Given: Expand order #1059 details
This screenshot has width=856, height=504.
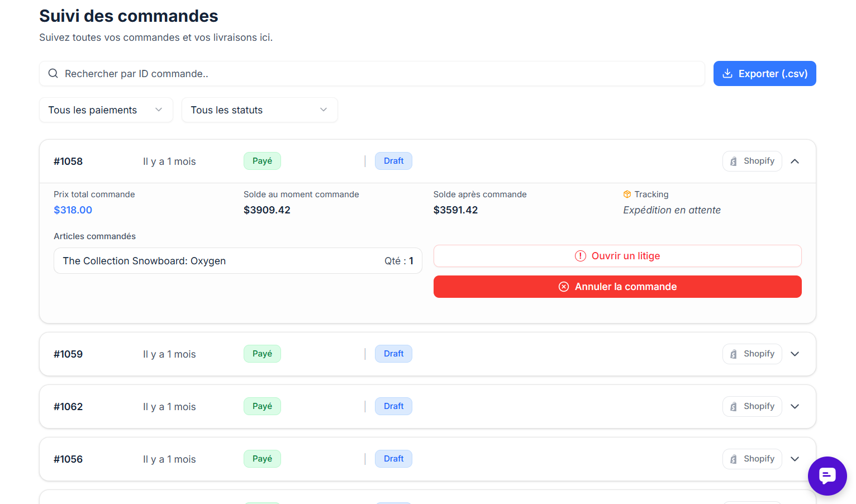Looking at the screenshot, I should coord(795,354).
